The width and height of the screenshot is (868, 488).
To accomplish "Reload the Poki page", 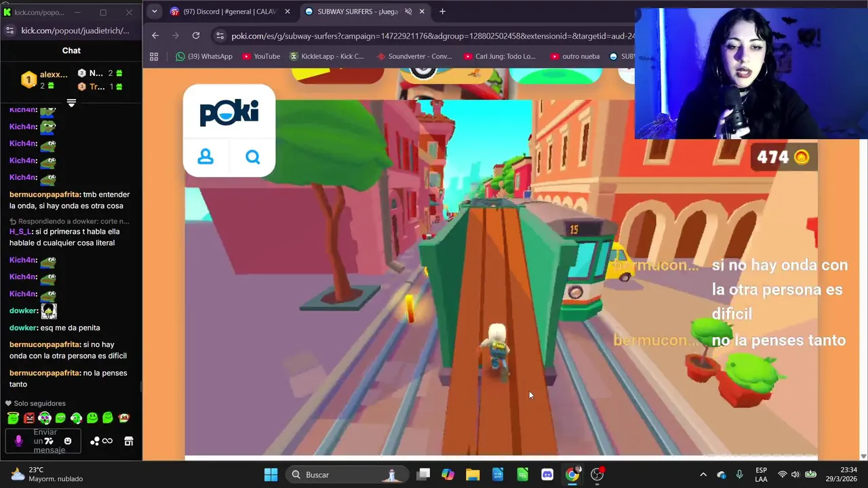I will [196, 36].
